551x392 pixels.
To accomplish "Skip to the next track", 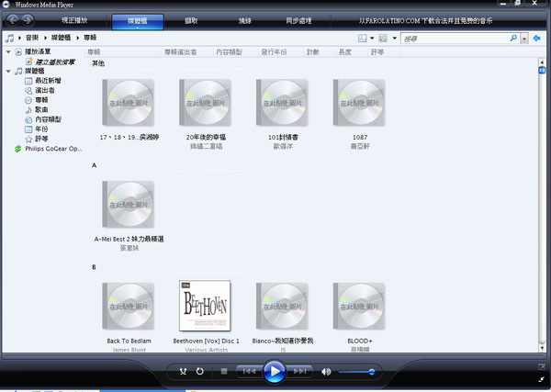I will (299, 371).
